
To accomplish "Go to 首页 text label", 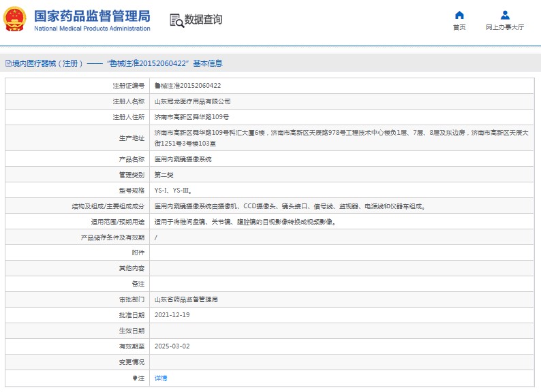I will 459,28.
